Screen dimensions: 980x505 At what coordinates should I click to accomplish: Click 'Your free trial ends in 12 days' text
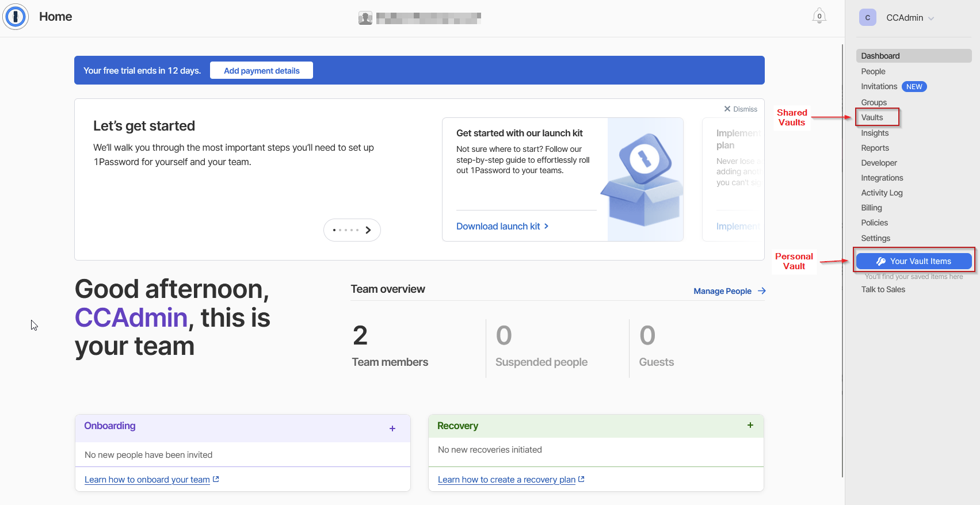click(x=142, y=71)
